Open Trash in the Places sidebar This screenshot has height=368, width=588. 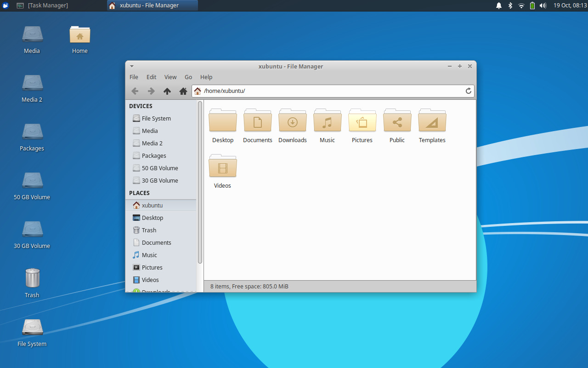coord(161,230)
